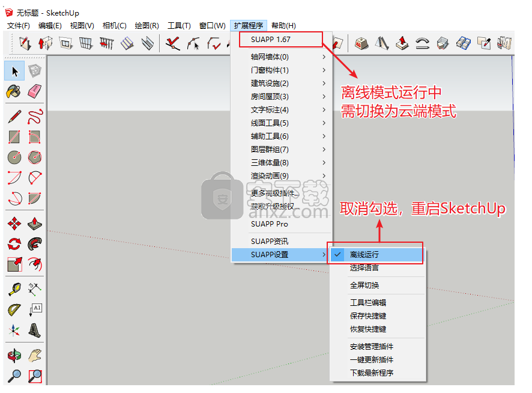Pick the Follow Me tool
The height and width of the screenshot is (393, 532).
35,243
